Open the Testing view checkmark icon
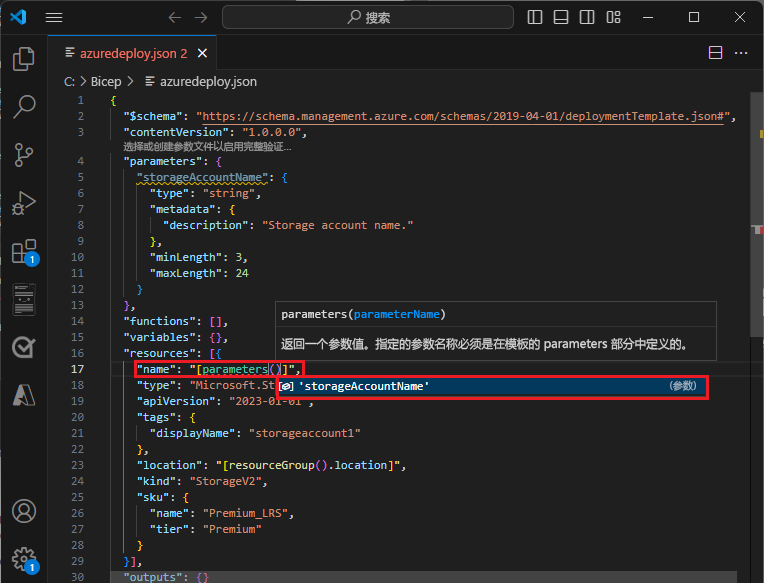This screenshot has height=583, width=764. click(x=23, y=347)
